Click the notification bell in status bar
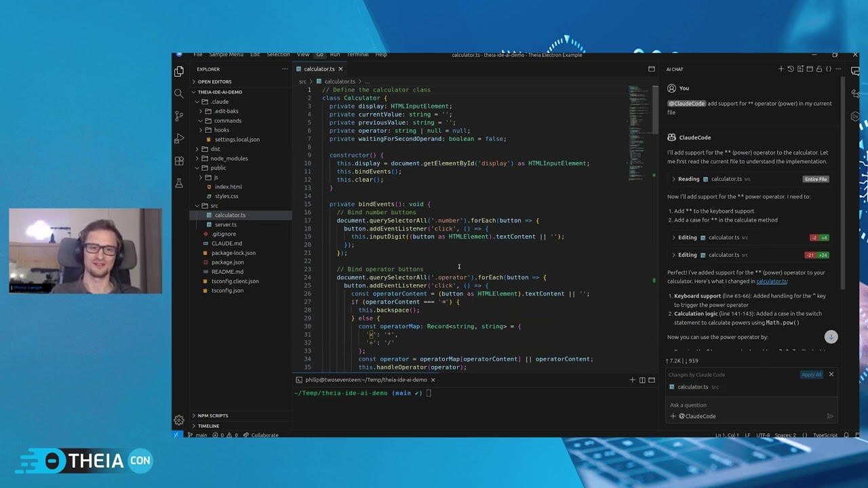 tap(846, 435)
